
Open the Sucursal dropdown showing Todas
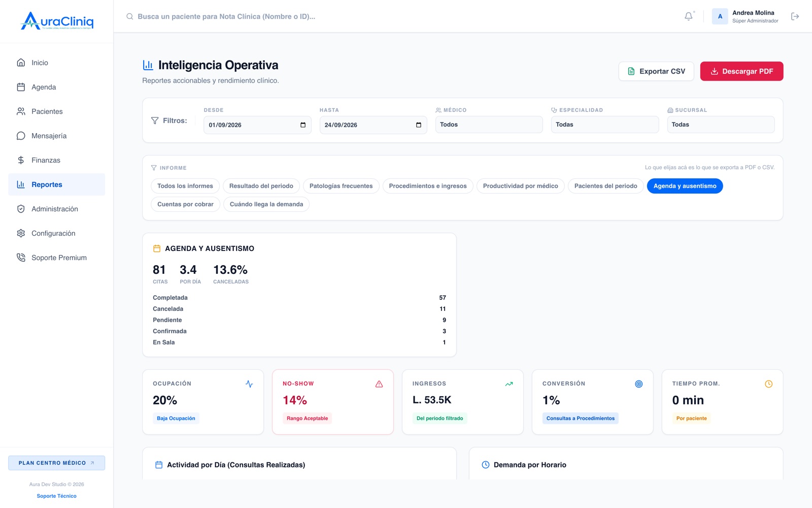pos(721,124)
